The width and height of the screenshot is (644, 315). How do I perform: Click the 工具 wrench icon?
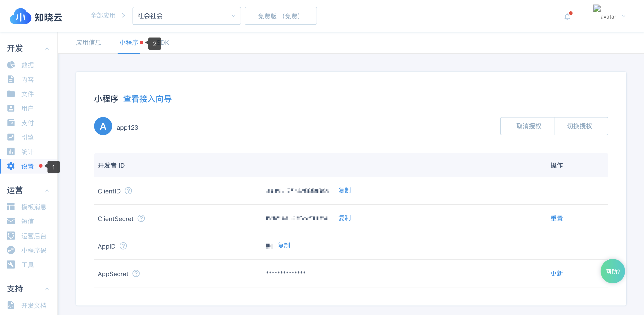click(11, 265)
